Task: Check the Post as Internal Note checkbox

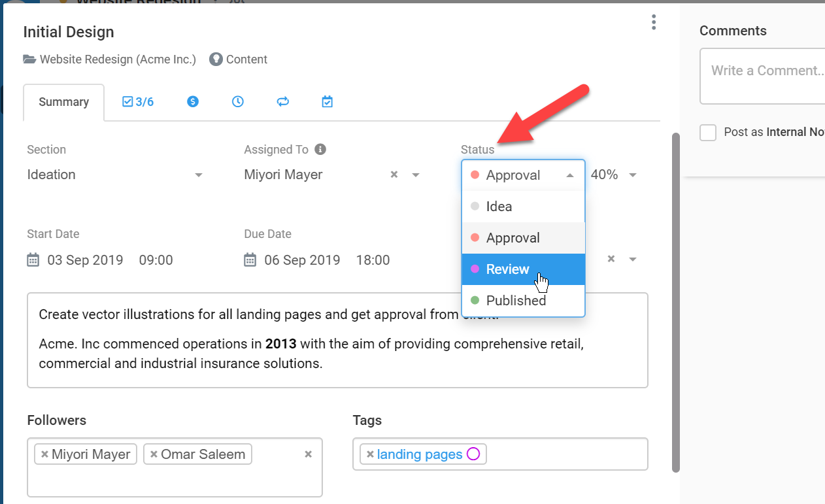Action: (x=708, y=133)
